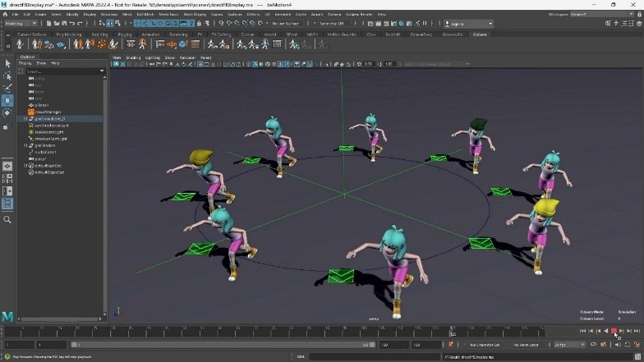Click the range slider bar under the timeline

point(223,345)
